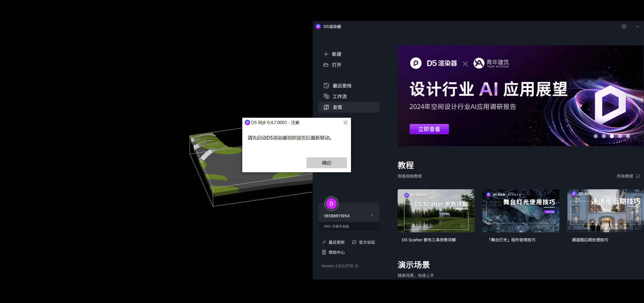Select fourth banner carousel dot
Screen dimensions: 644x303
point(620,136)
